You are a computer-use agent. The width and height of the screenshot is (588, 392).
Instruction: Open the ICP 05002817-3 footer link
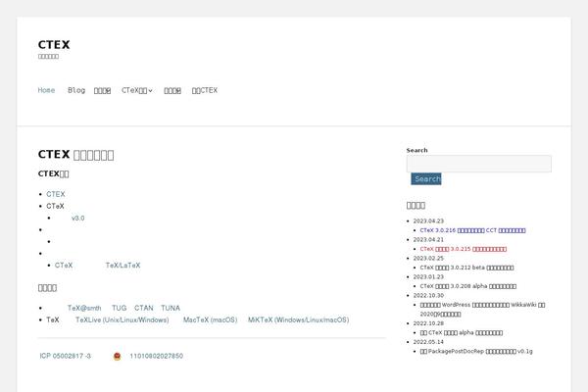pyautogui.click(x=66, y=356)
